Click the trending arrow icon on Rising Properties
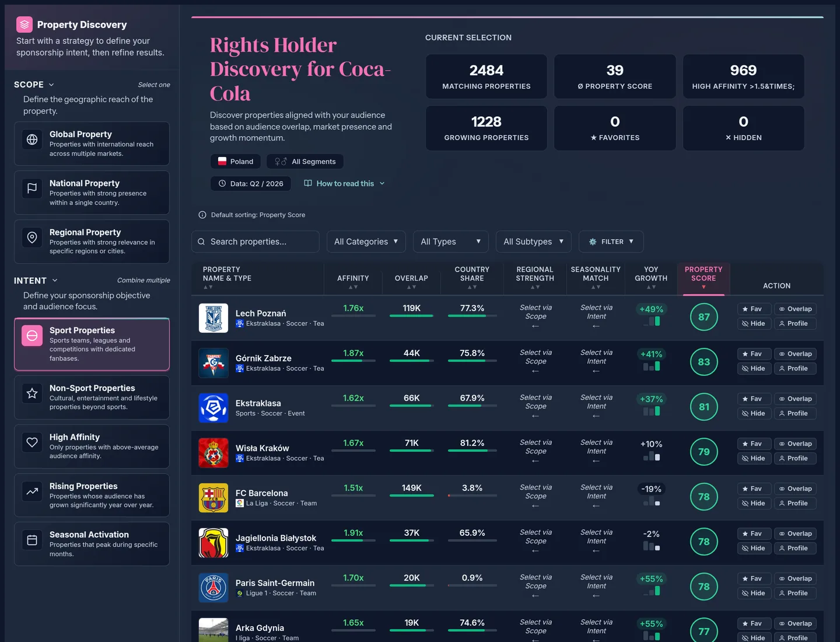Image resolution: width=840 pixels, height=642 pixels. click(32, 491)
